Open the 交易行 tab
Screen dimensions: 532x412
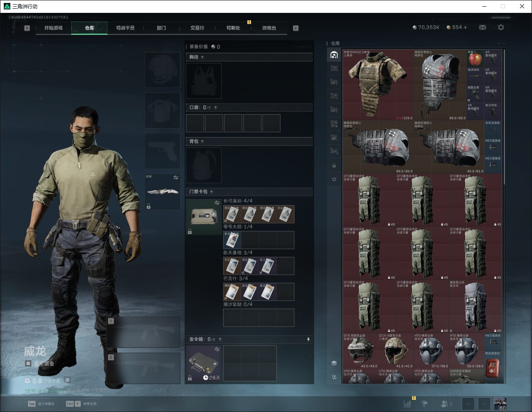coord(197,28)
